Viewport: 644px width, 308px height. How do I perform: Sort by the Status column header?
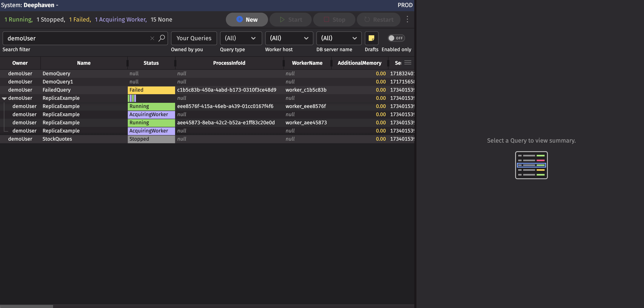tap(151, 63)
